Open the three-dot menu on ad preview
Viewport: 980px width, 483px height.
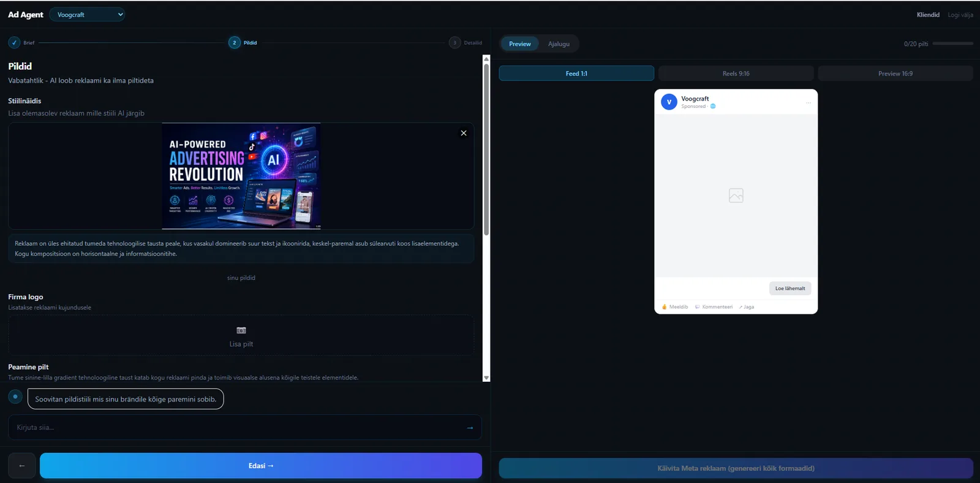click(809, 102)
